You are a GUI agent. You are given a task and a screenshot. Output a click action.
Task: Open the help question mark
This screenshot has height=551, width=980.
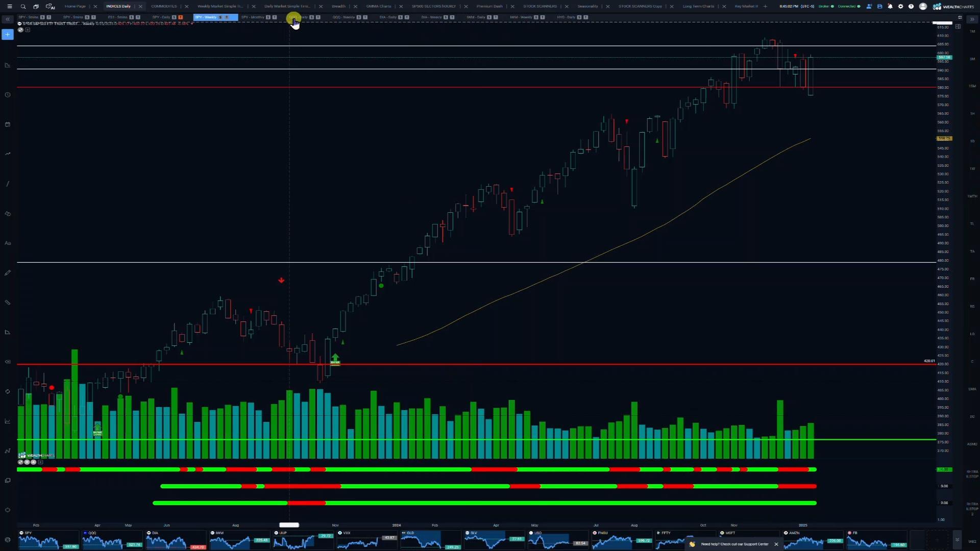point(911,6)
